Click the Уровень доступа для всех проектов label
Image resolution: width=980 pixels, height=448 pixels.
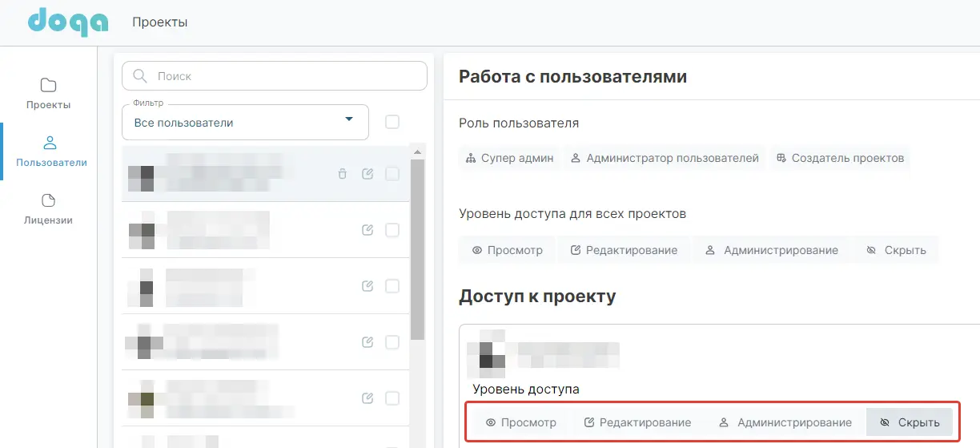[x=572, y=214]
